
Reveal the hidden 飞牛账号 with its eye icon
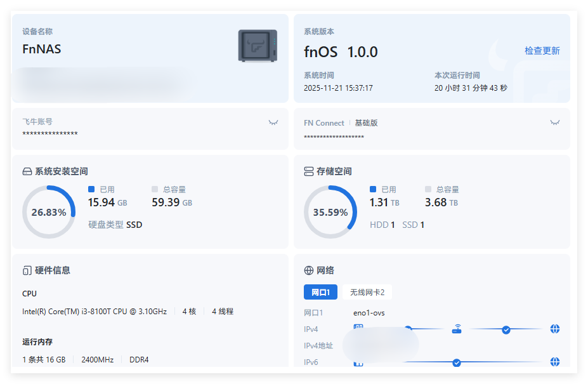[273, 122]
